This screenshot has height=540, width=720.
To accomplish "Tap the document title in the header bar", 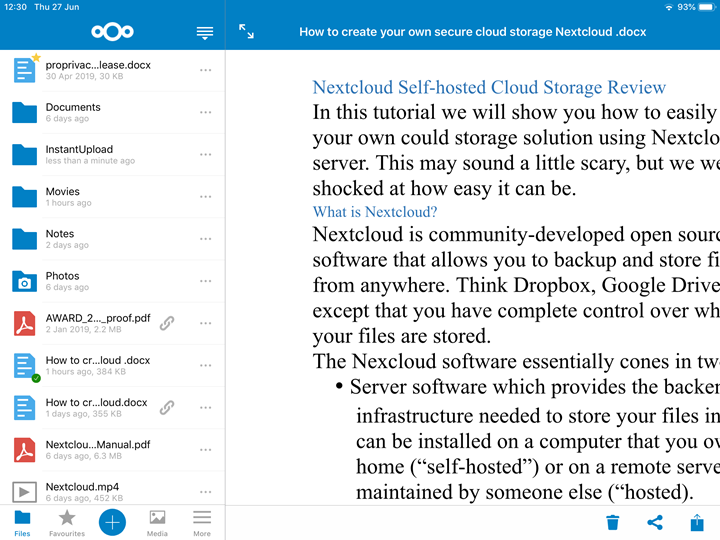I will pyautogui.click(x=472, y=32).
